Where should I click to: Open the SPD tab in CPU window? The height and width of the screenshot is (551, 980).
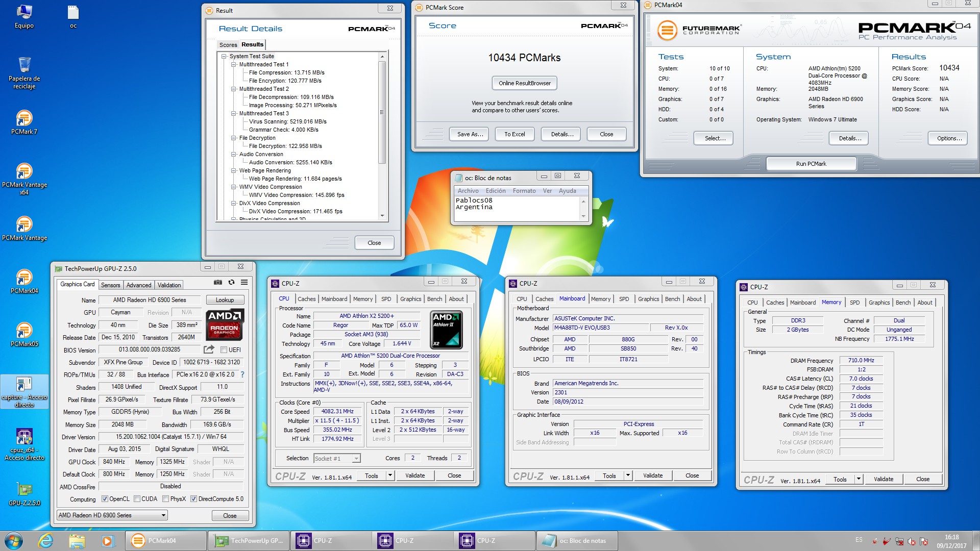click(386, 299)
